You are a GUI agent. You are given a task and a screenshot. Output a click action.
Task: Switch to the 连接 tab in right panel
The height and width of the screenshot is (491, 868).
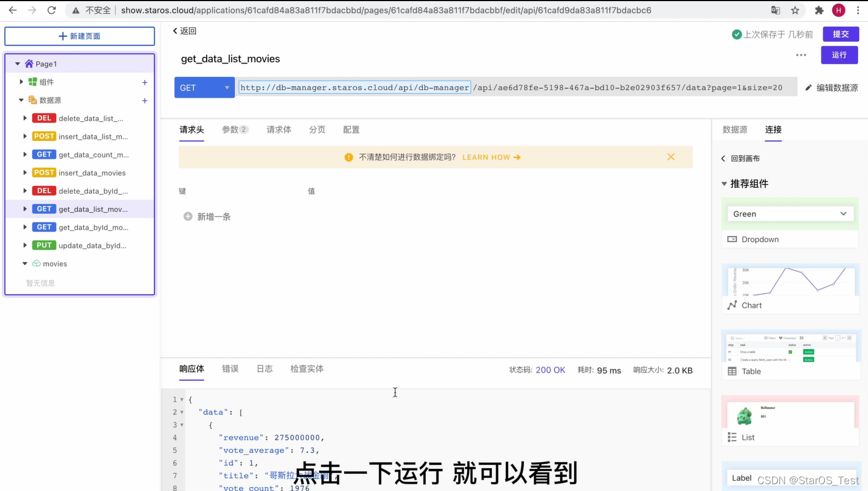point(773,129)
